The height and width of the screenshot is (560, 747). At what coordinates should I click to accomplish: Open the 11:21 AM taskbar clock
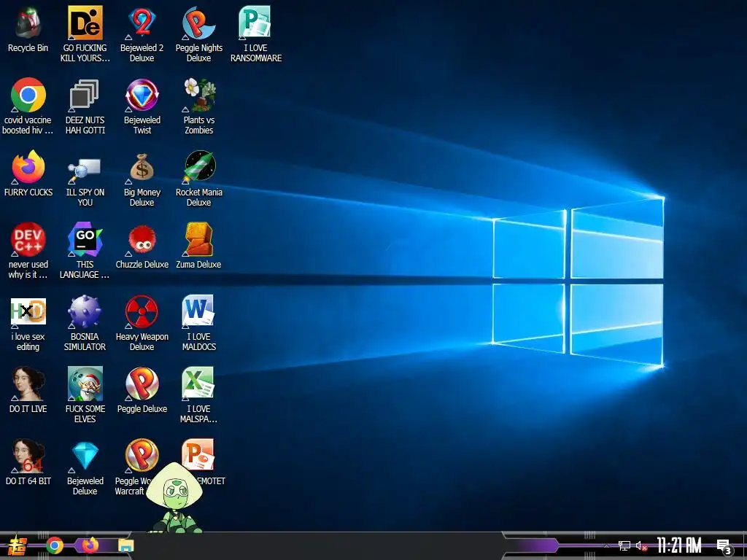point(679,545)
